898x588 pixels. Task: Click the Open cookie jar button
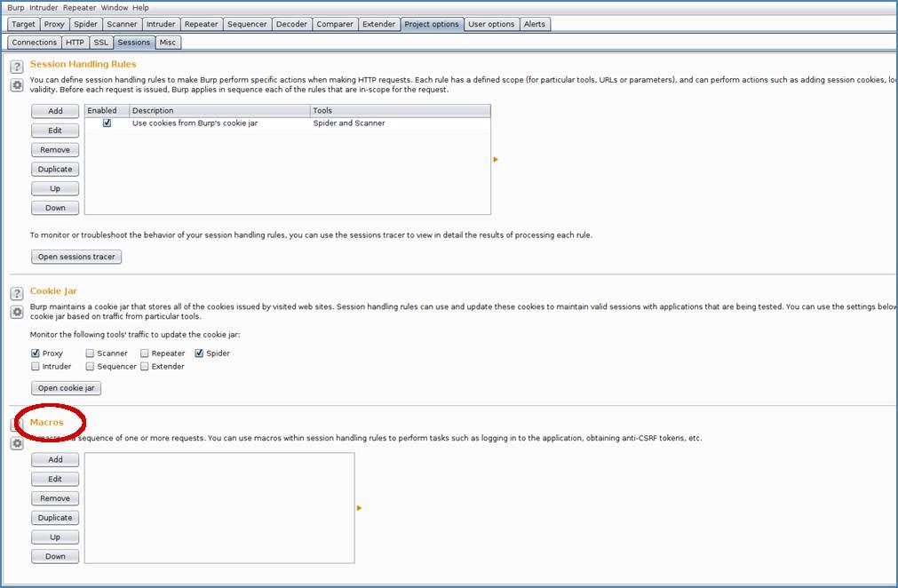point(67,388)
